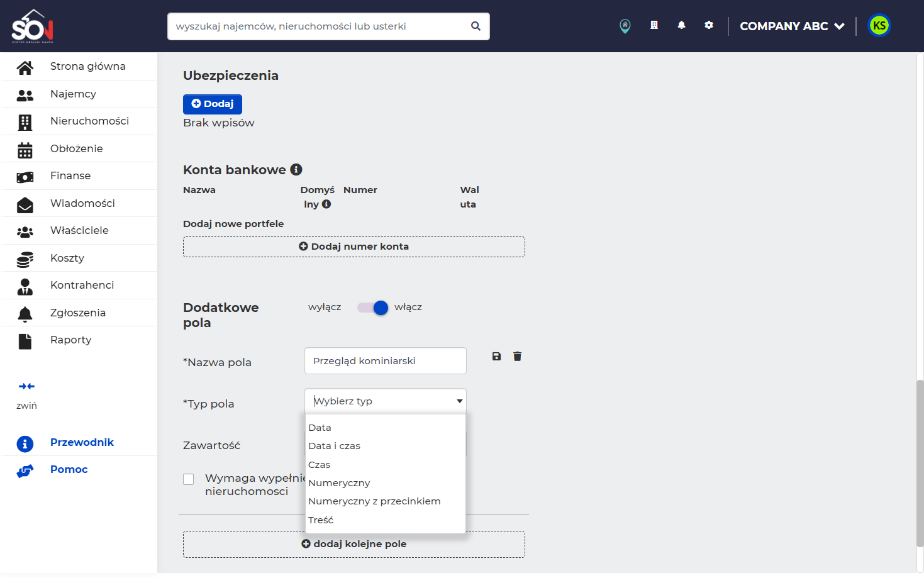This screenshot has width=924, height=578.
Task: Delete the Przegląd kominiarski field
Action: click(517, 357)
